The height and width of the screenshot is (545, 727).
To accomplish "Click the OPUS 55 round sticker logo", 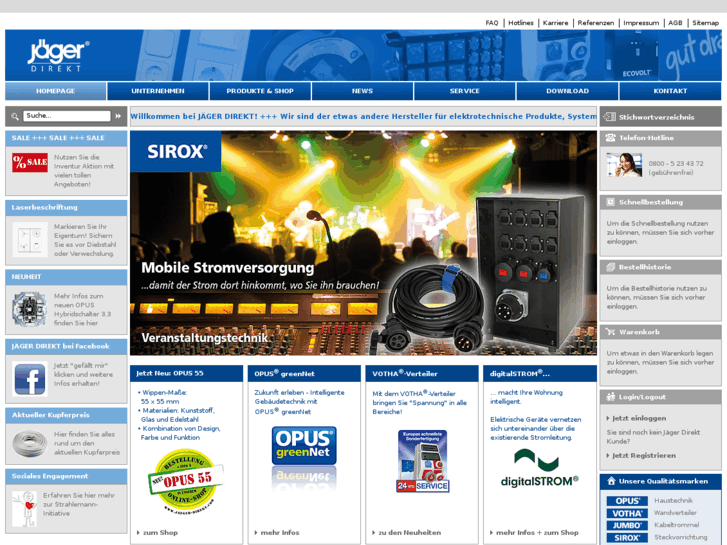I will [x=186, y=481].
